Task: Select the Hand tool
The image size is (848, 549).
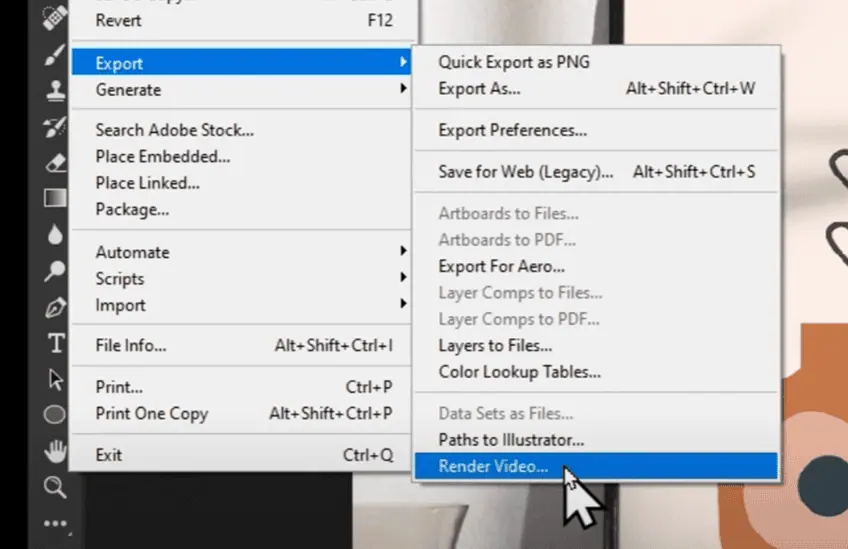Action: [54, 451]
